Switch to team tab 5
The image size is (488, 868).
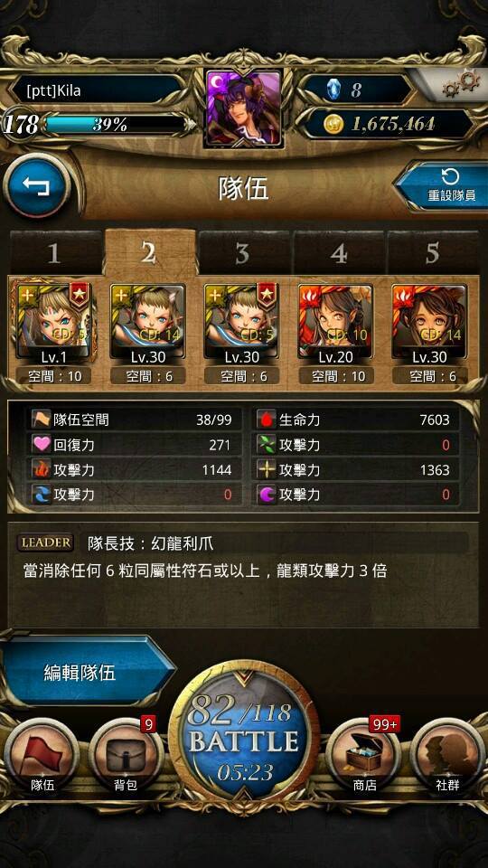tap(432, 253)
